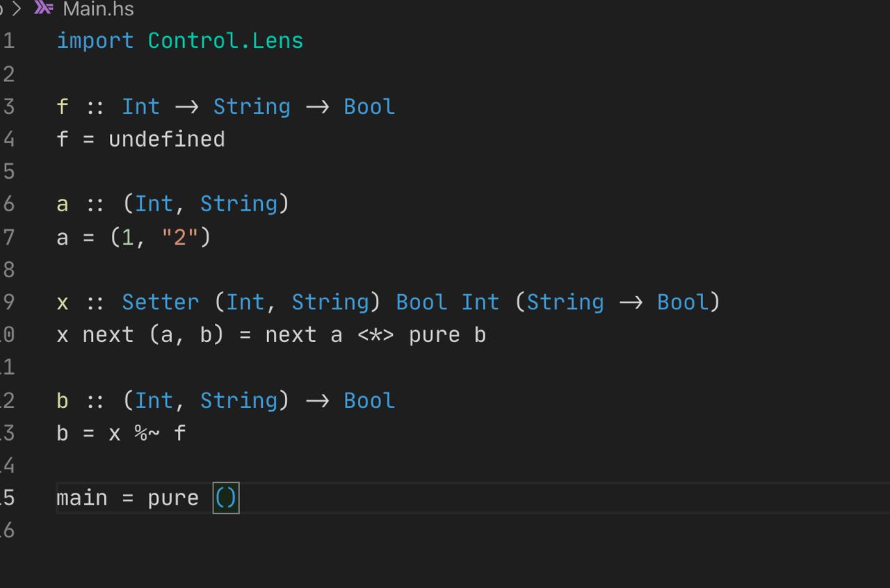Viewport: 890px width, 588px height.
Task: Click the <*> operator on line 10
Action: pyautogui.click(x=375, y=335)
